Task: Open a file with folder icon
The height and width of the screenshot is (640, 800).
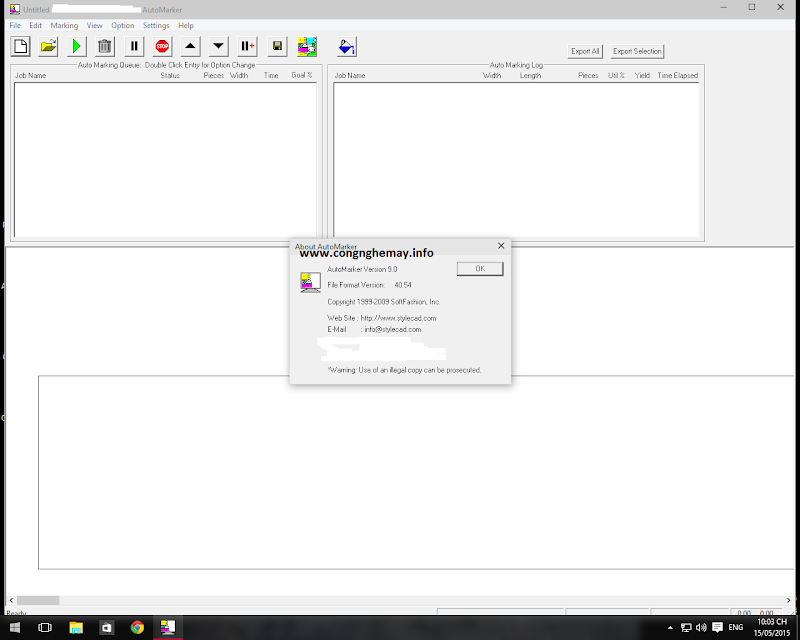Action: [x=48, y=46]
